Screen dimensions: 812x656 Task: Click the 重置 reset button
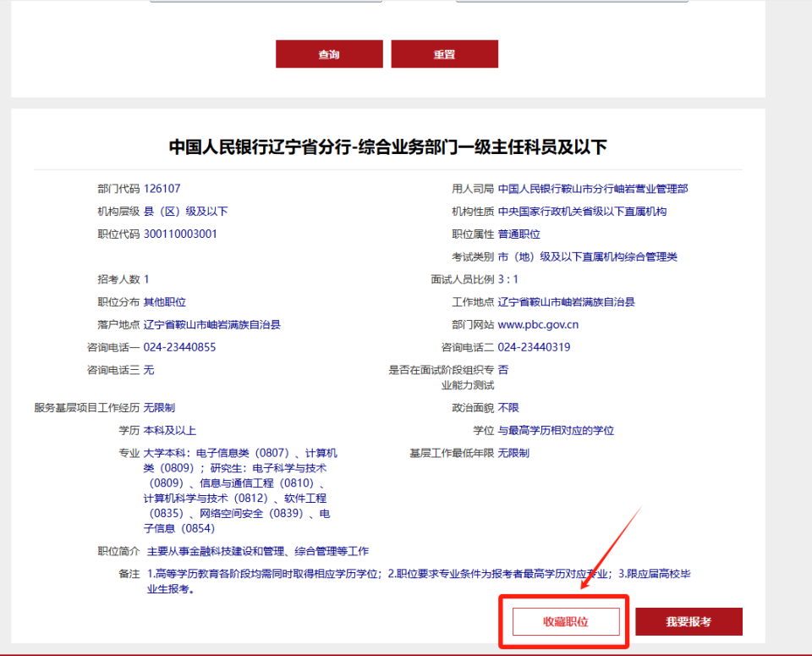(444, 53)
